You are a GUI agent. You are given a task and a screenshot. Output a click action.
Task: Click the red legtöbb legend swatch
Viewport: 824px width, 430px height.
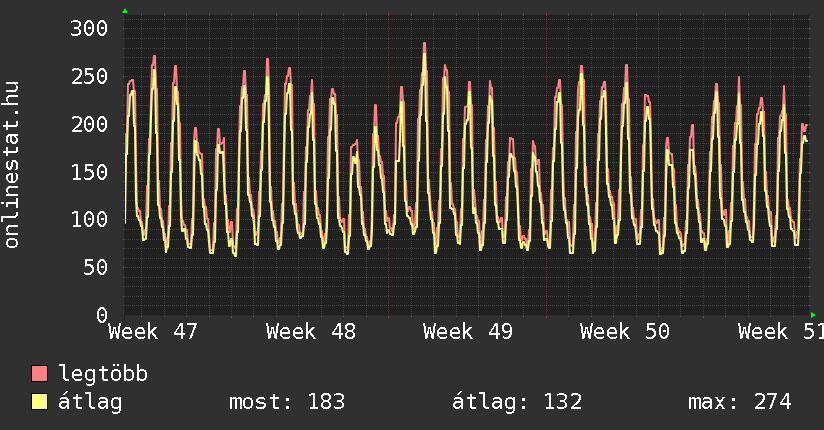[40, 374]
